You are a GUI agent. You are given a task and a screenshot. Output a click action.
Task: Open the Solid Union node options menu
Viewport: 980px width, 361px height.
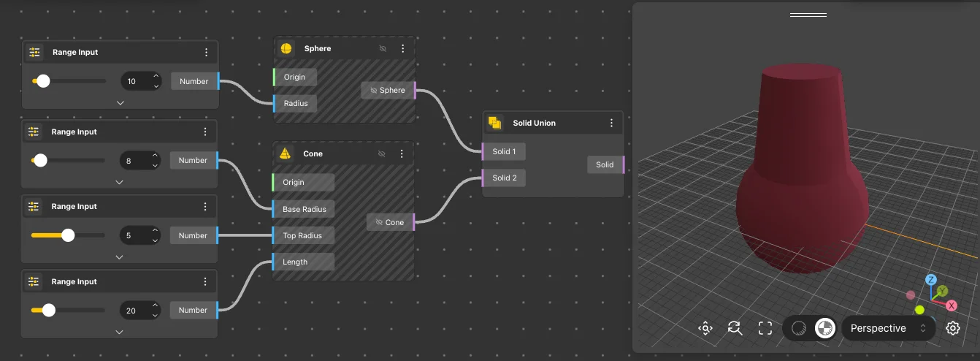tap(611, 123)
